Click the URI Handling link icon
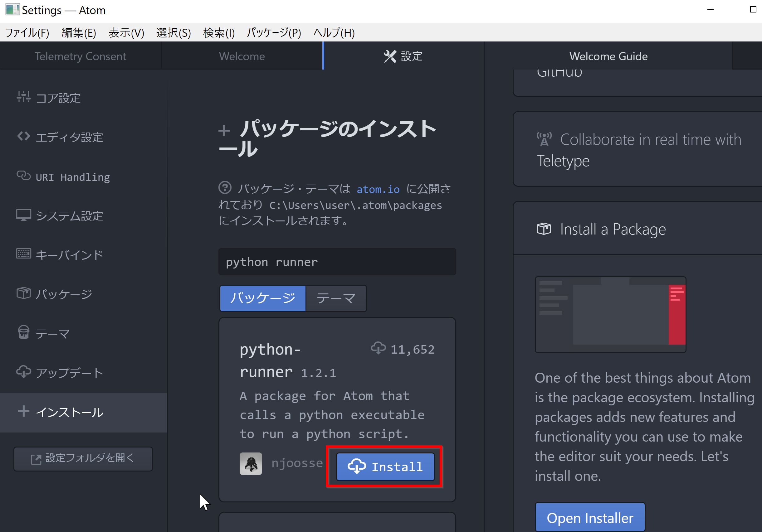The image size is (762, 532). click(24, 176)
